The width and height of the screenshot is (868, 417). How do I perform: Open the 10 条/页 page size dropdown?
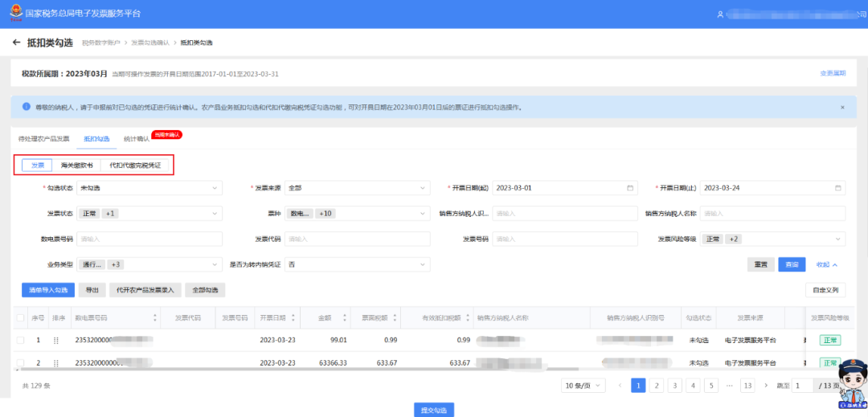click(583, 385)
